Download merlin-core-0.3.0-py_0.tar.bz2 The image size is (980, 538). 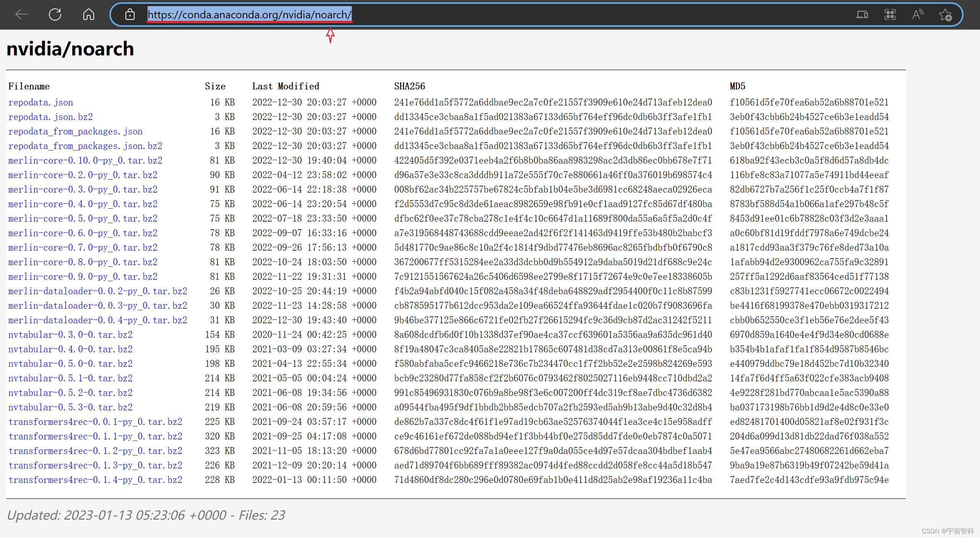83,190
